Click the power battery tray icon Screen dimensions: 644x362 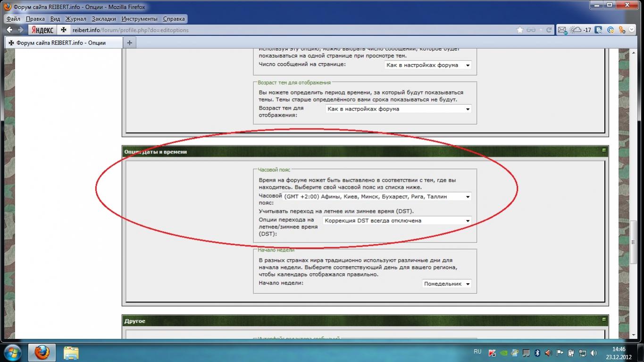(571, 353)
